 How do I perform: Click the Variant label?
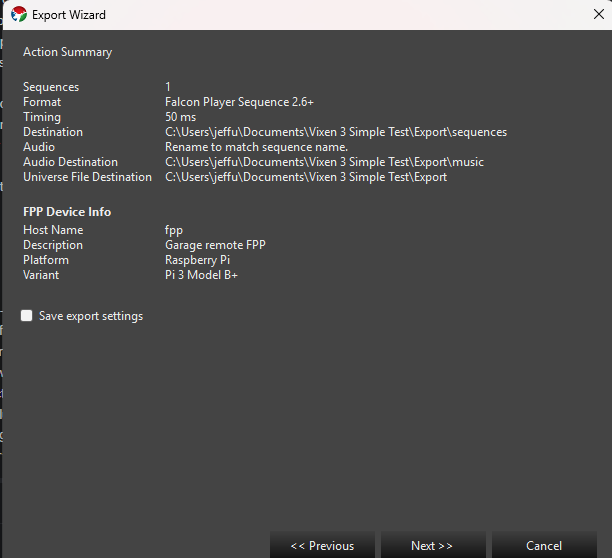click(41, 275)
